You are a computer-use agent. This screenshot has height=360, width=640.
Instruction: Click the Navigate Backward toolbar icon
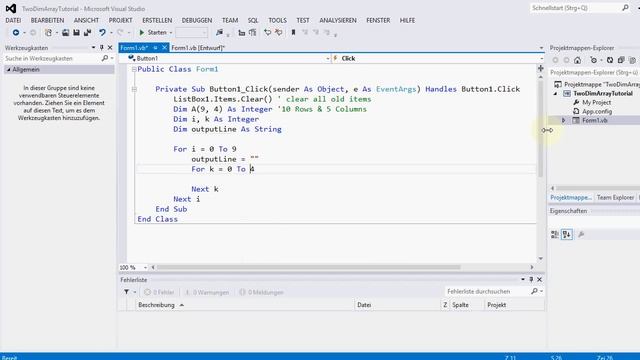click(x=16, y=32)
